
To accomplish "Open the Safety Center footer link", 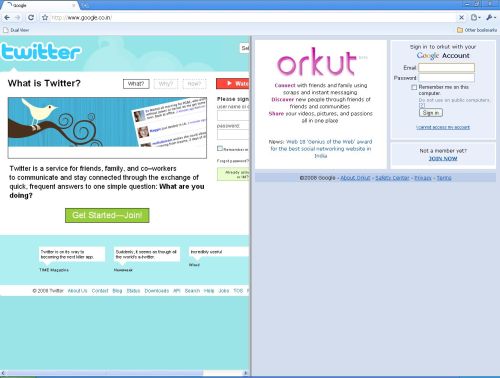I will coord(392,178).
